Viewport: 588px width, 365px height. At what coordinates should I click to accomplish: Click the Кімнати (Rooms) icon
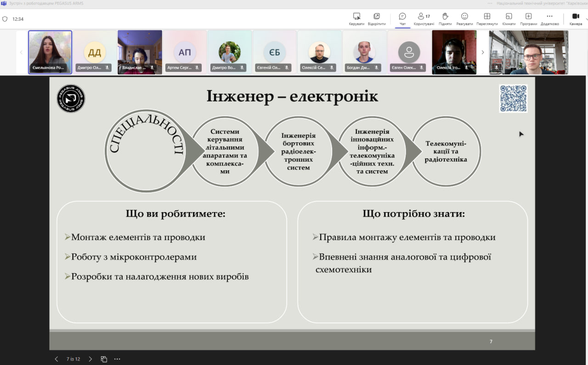point(509,18)
